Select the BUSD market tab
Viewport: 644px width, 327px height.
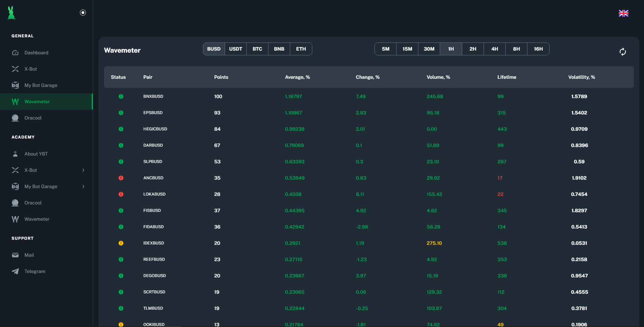pos(214,49)
